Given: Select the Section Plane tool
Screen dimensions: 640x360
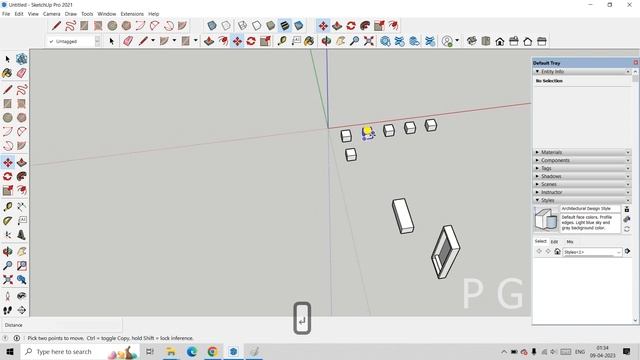Looking at the screenshot, I should click(21, 310).
